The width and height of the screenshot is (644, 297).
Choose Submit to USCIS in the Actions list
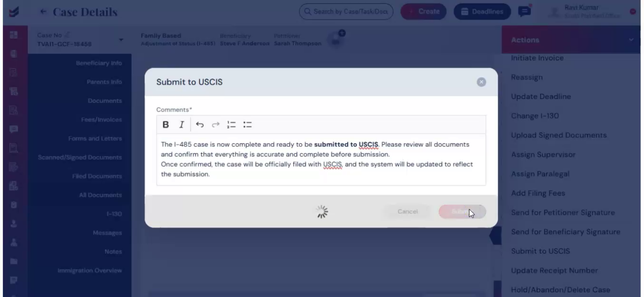(540, 251)
